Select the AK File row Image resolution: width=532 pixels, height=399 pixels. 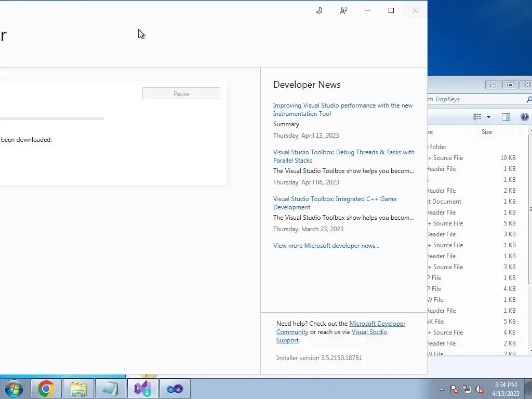[x=477, y=321]
